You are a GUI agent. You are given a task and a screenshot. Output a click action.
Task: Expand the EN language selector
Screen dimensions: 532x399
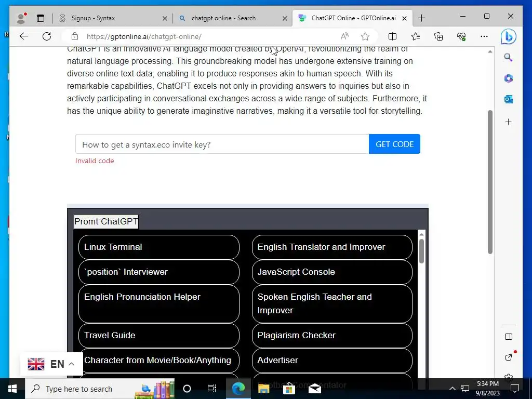tap(51, 364)
